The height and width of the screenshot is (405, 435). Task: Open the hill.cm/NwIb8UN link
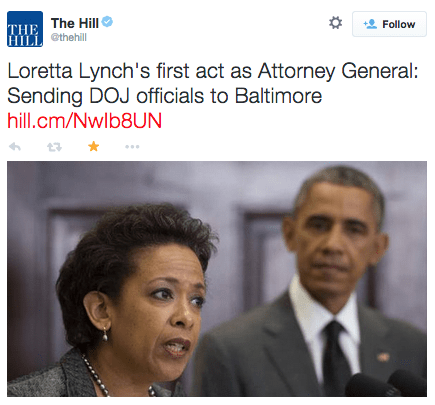pyautogui.click(x=84, y=121)
